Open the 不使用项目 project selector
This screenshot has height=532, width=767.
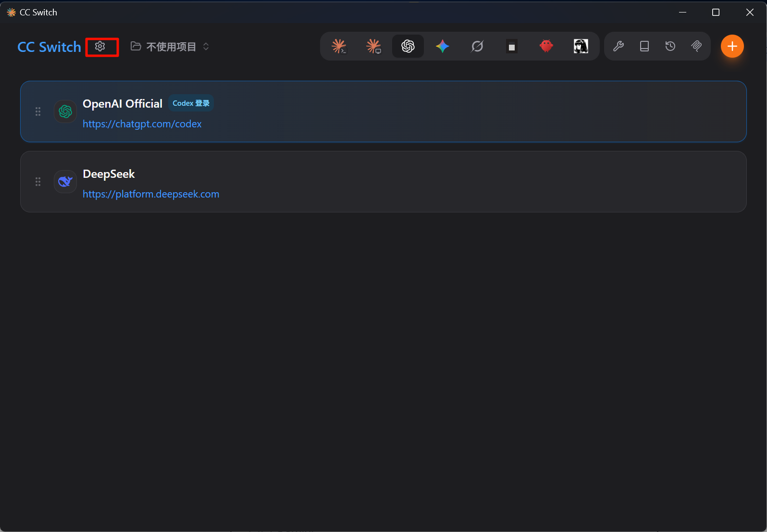[x=170, y=47]
